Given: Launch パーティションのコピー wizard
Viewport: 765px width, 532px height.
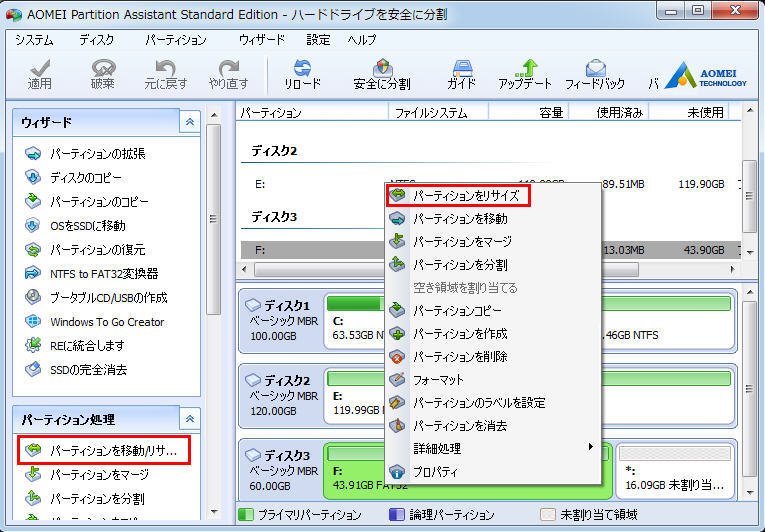Looking at the screenshot, I should tap(87, 202).
